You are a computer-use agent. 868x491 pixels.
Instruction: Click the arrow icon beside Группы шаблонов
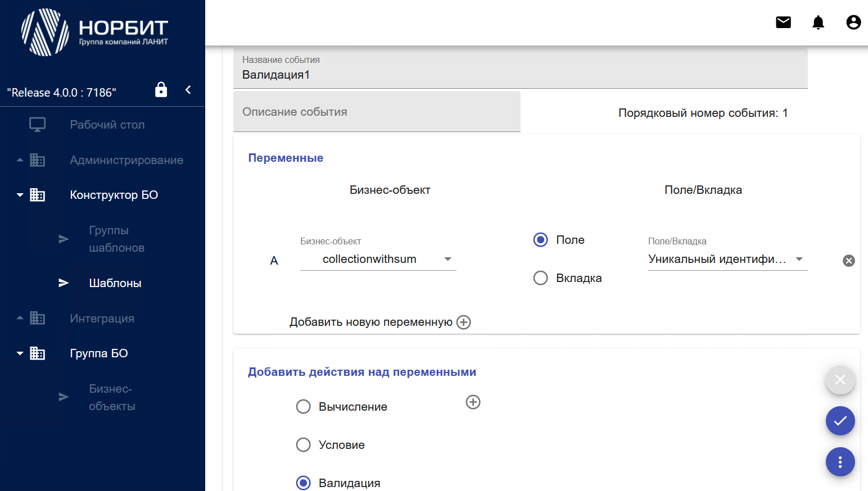64,239
